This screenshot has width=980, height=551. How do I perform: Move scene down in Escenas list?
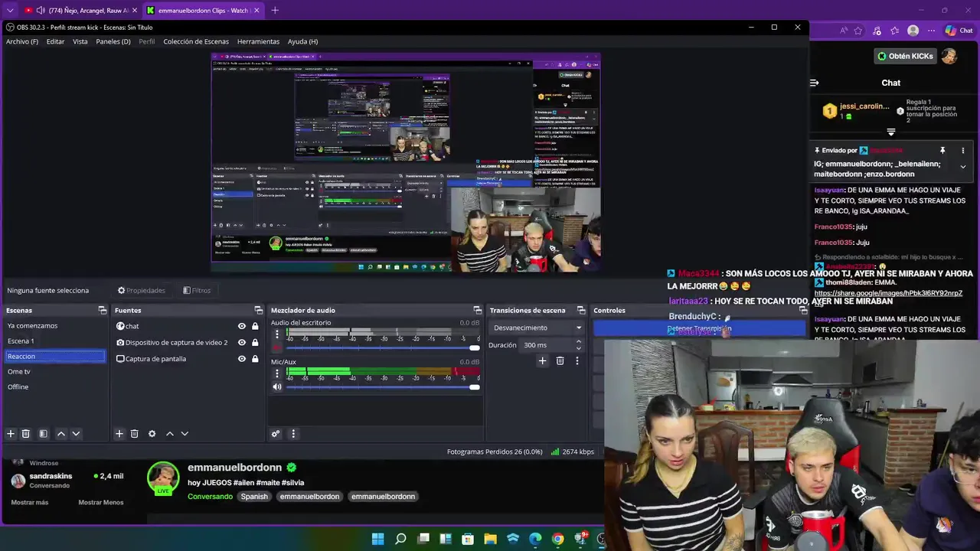(76, 434)
